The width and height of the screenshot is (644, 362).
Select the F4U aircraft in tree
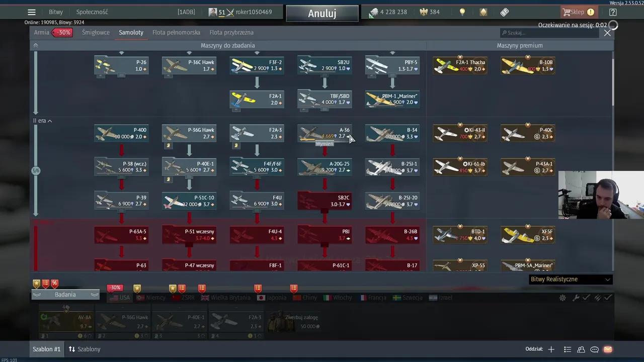[257, 201]
